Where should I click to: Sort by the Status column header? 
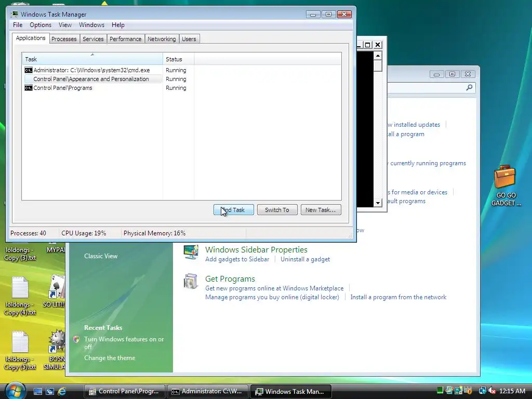[179, 59]
